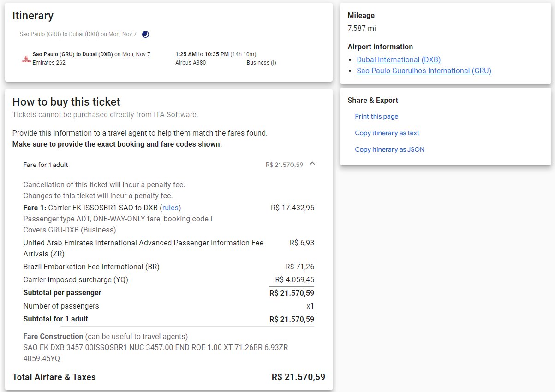Click the Airbus A380 aircraft text
The width and height of the screenshot is (555, 392).
191,63
